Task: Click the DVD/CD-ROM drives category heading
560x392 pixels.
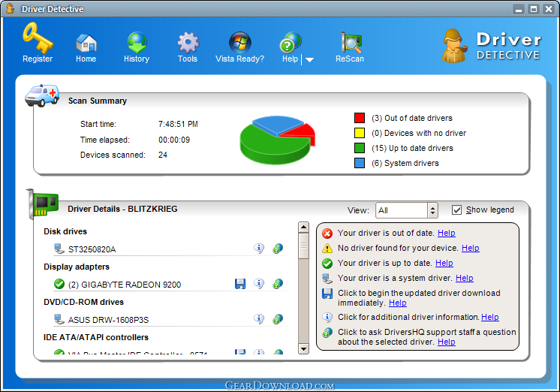Action: coord(83,302)
